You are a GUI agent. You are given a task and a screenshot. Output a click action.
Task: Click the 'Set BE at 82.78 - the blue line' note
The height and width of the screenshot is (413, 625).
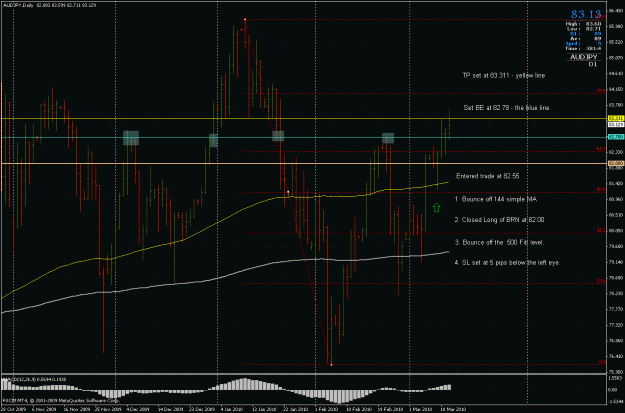(x=507, y=108)
